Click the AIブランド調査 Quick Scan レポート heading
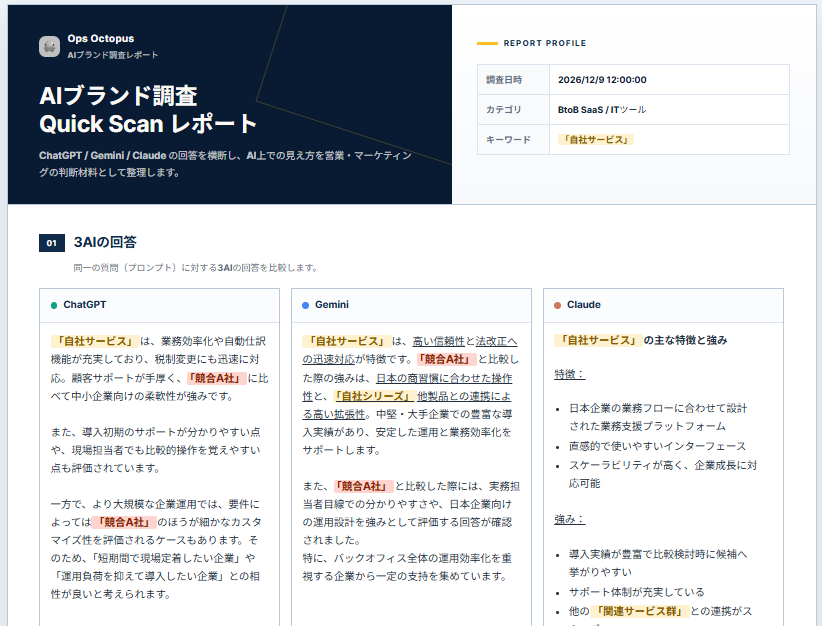Image resolution: width=824 pixels, height=637 pixels. pos(148,110)
